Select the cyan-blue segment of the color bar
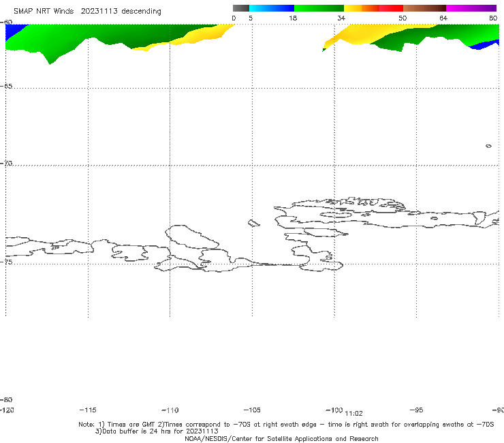 coord(272,8)
